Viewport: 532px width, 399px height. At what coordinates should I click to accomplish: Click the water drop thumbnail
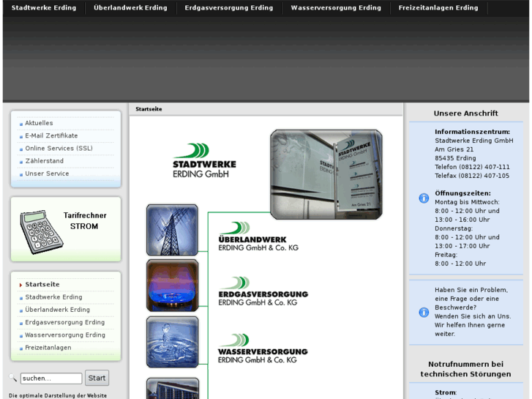(172, 342)
